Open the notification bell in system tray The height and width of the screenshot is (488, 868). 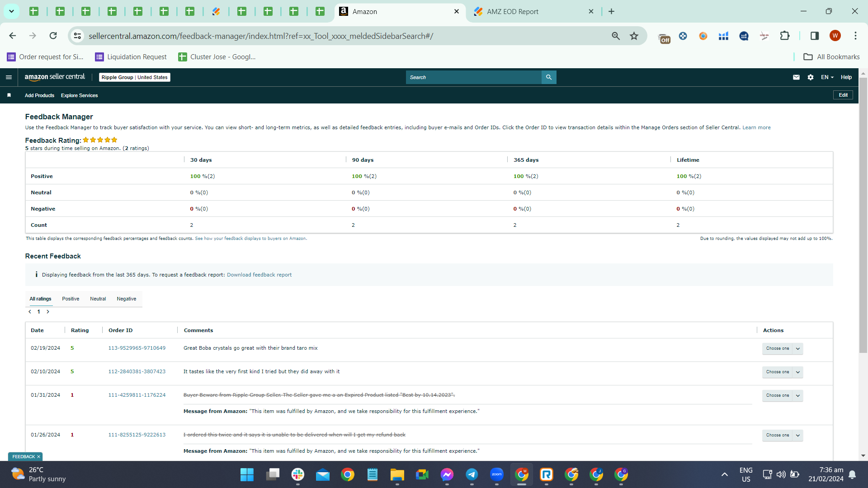click(852, 474)
